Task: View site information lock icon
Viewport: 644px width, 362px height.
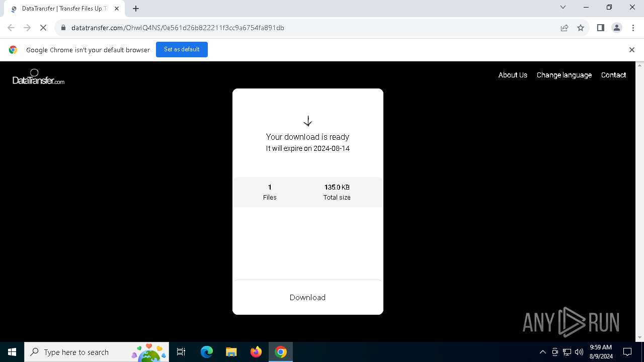Action: [63, 28]
